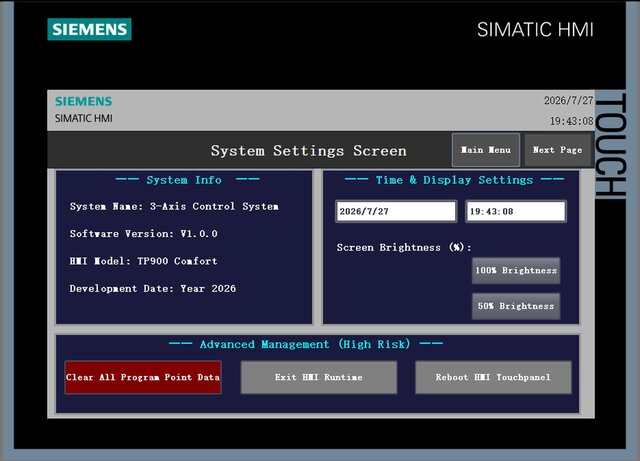Viewport: 640px width, 461px height.
Task: Click the green Siemens logo on the bezel
Action: (89, 29)
